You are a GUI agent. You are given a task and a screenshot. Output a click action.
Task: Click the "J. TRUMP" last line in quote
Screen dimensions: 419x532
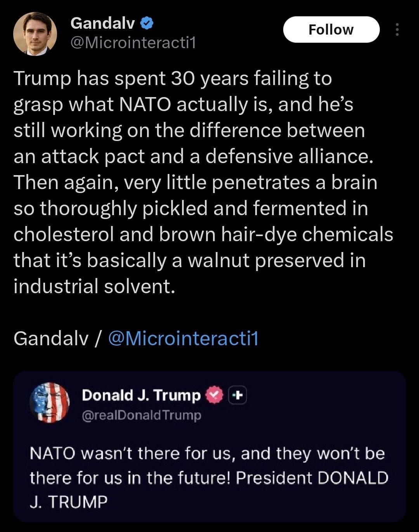pos(68,502)
